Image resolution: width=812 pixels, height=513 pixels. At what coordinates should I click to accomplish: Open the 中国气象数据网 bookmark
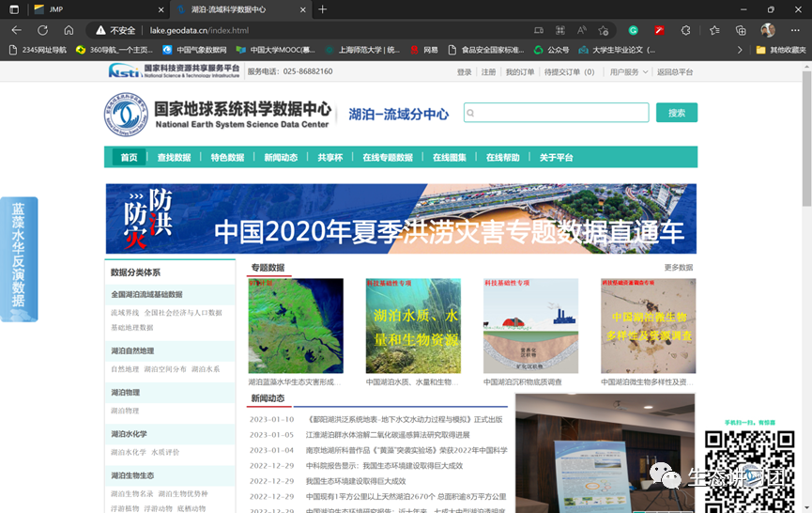[194, 50]
